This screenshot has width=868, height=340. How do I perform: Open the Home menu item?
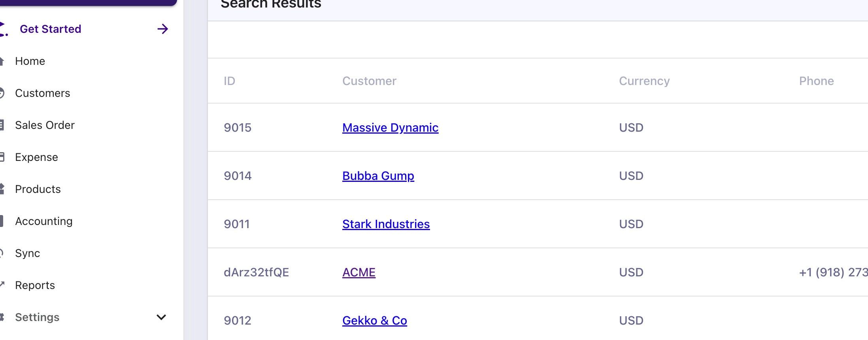click(30, 61)
